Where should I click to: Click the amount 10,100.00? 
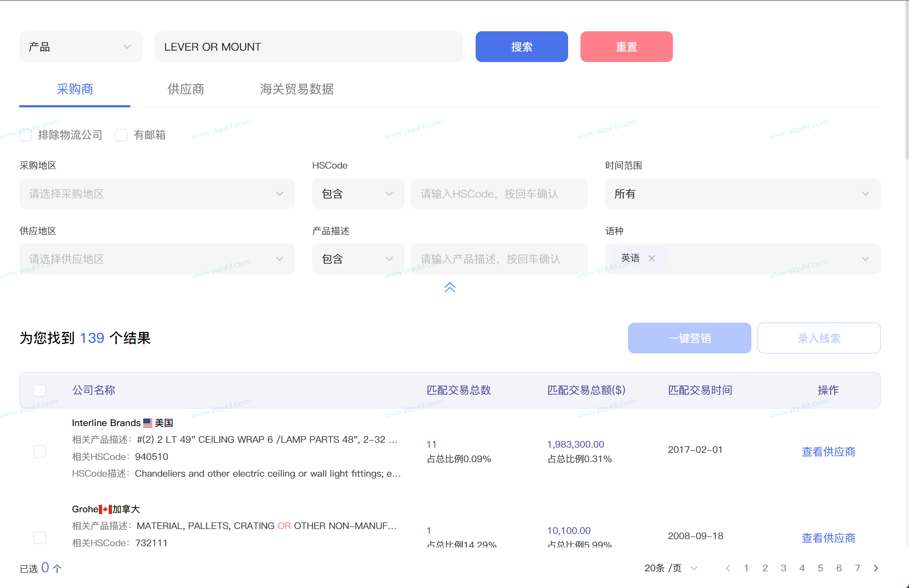pyautogui.click(x=569, y=531)
